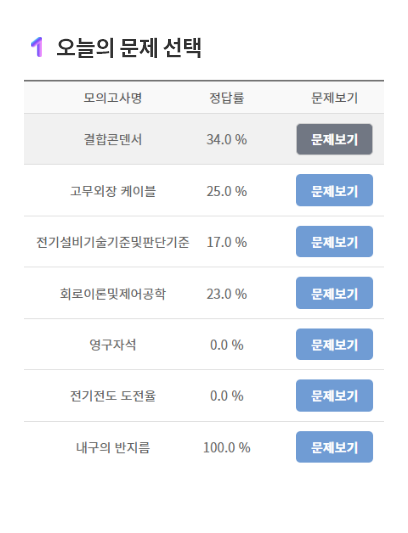Open 문제보기 for 내구의 반지름
Screen dimensions: 408x533
point(334,447)
